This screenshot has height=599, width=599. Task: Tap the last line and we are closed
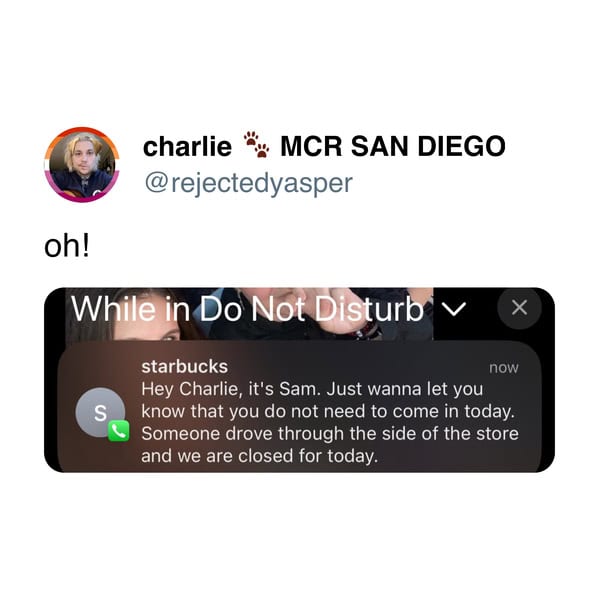coord(259,456)
